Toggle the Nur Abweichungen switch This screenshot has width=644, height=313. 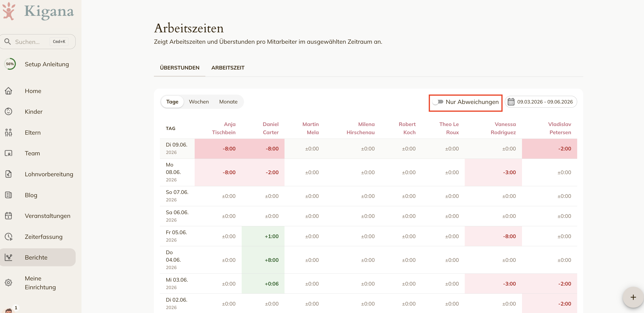(438, 102)
